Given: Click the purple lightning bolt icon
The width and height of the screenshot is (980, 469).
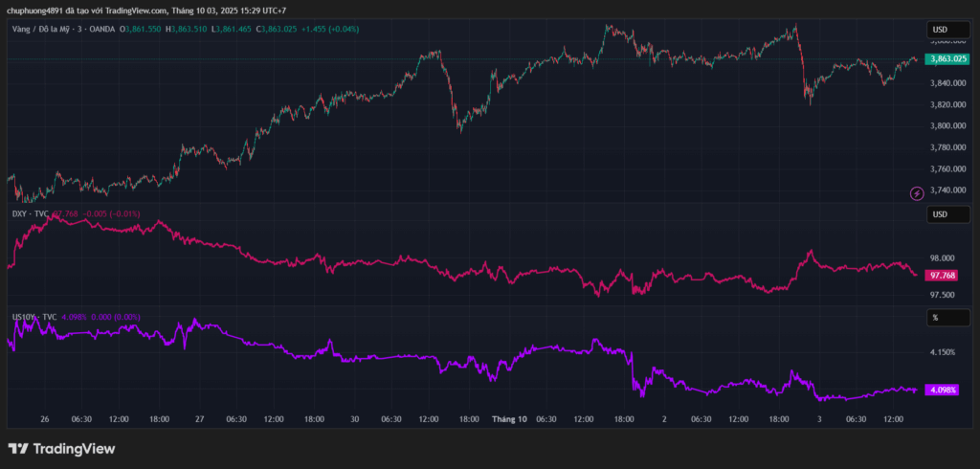Looking at the screenshot, I should (917, 193).
